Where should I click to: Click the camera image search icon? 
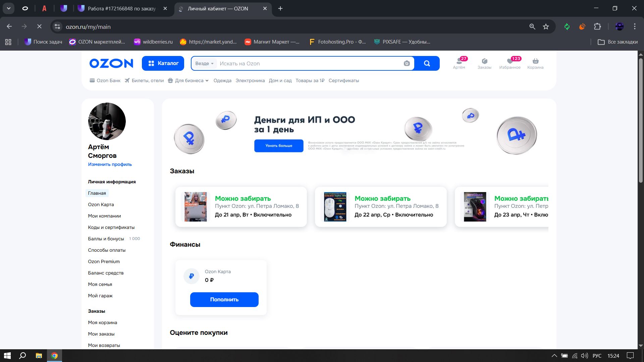tap(407, 64)
